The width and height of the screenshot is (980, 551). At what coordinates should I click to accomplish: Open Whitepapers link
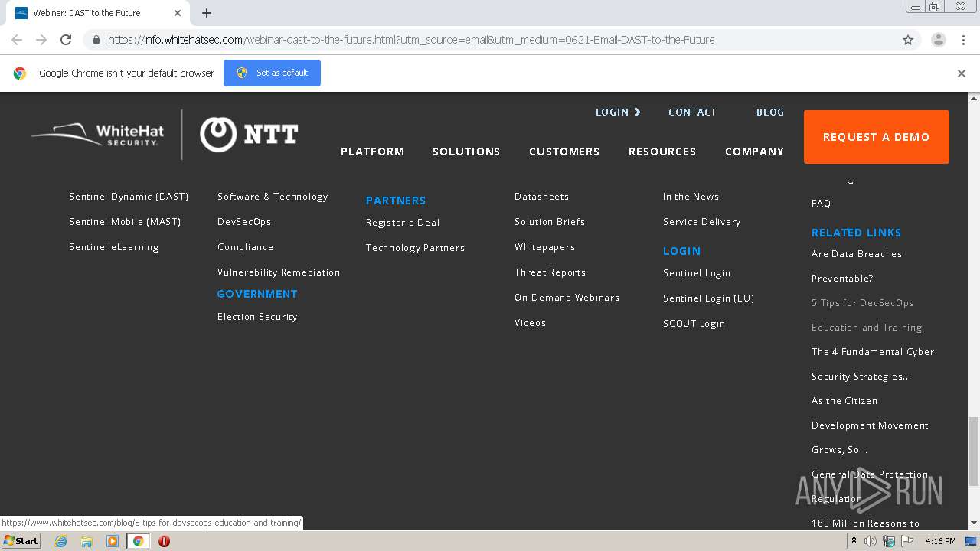(544, 247)
